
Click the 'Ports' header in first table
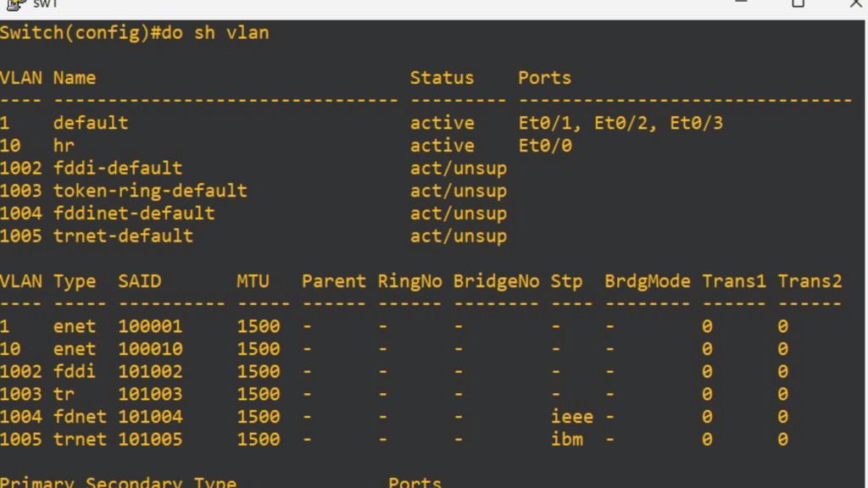(x=544, y=78)
